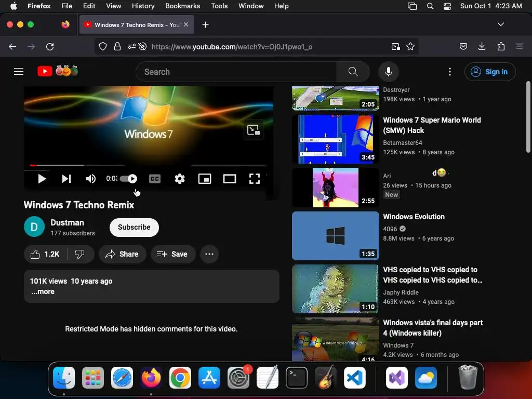Go to the YouTube home logo
The image size is (532, 399).
[58, 71]
